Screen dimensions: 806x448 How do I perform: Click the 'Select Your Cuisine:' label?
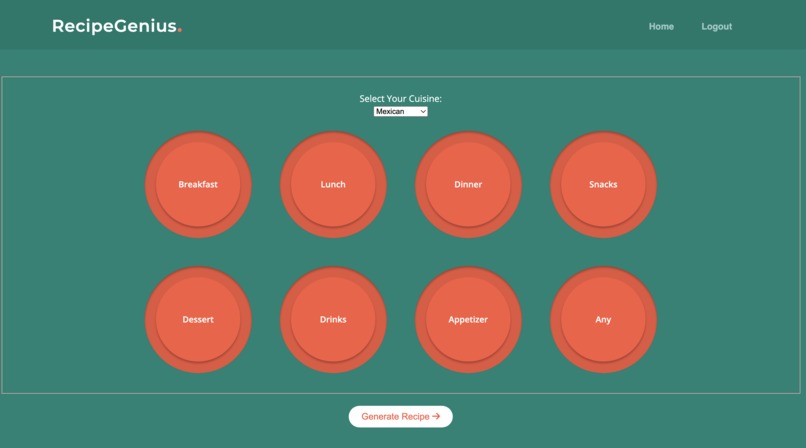[x=400, y=99]
